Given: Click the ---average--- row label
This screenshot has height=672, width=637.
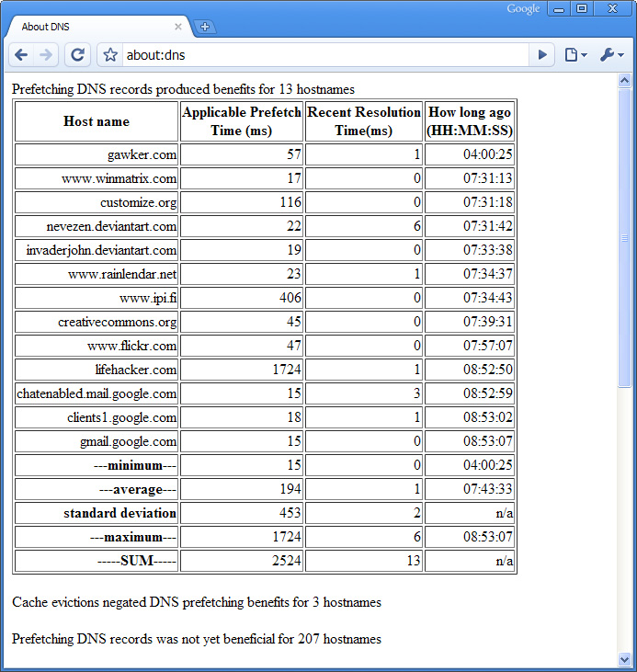Looking at the screenshot, I should (96, 489).
